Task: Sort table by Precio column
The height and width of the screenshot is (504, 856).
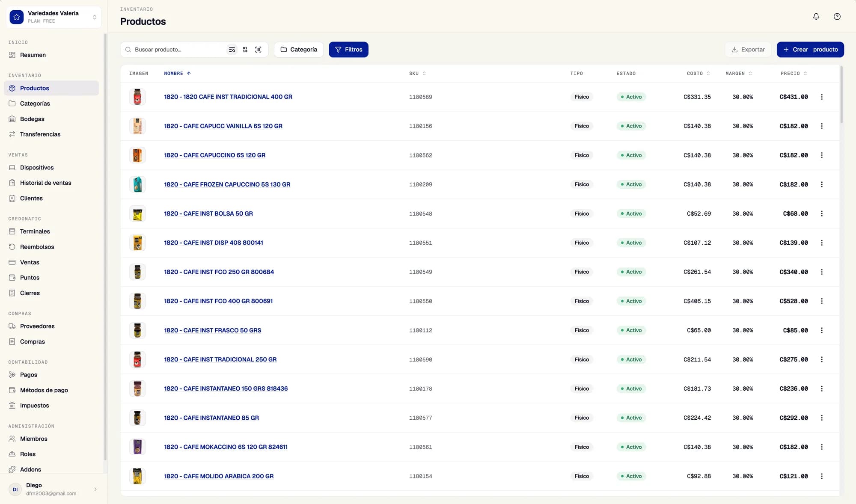Action: (794, 74)
